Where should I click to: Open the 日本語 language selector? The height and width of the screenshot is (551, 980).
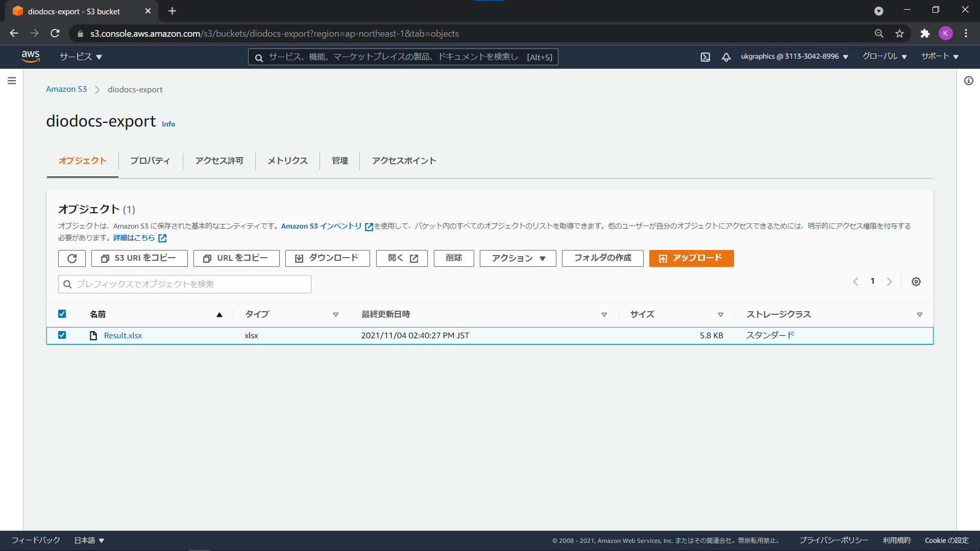tap(89, 540)
